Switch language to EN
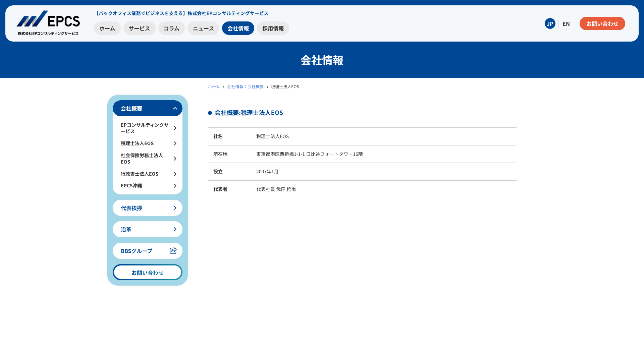The height and width of the screenshot is (362, 644). 566,23
